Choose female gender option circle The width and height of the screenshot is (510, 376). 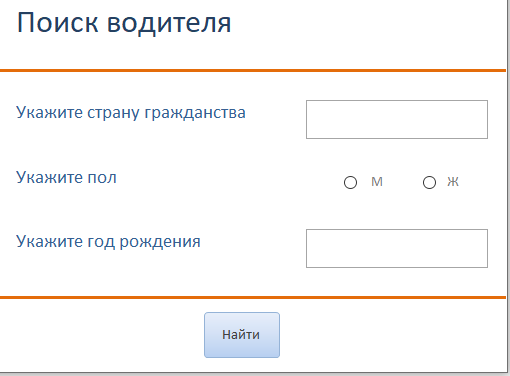coord(429,182)
